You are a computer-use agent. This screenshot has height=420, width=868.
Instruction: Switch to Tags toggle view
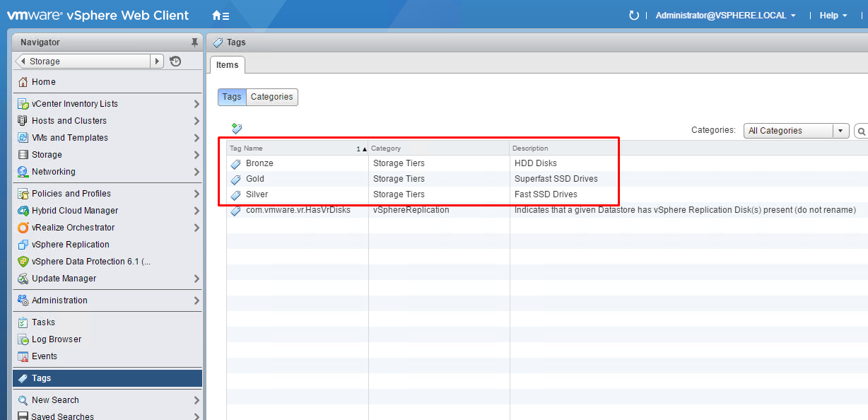pyautogui.click(x=232, y=97)
